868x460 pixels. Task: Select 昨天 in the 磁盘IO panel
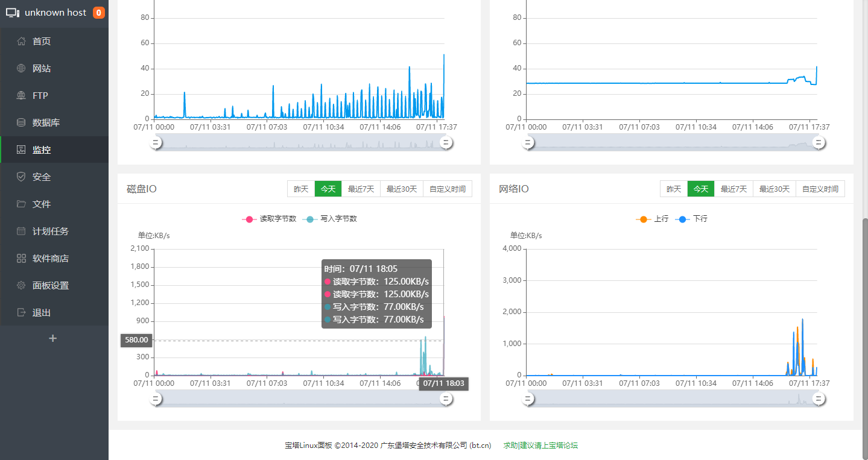tap(301, 189)
